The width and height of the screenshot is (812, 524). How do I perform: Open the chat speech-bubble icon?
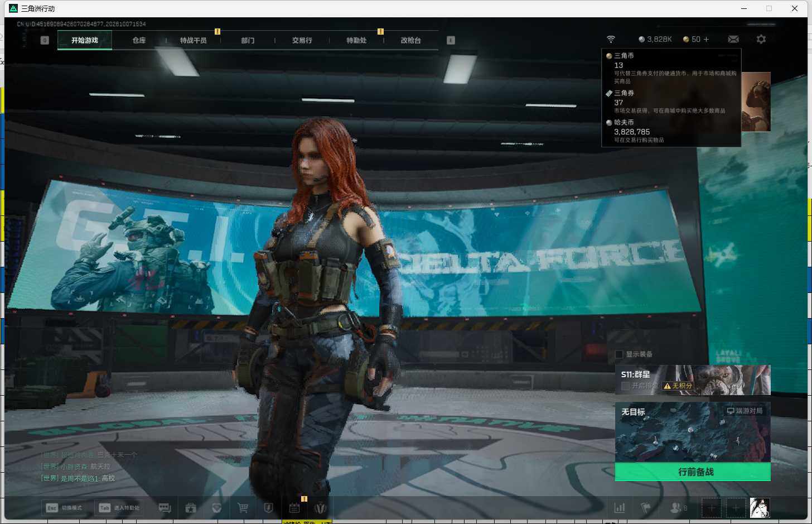165,507
